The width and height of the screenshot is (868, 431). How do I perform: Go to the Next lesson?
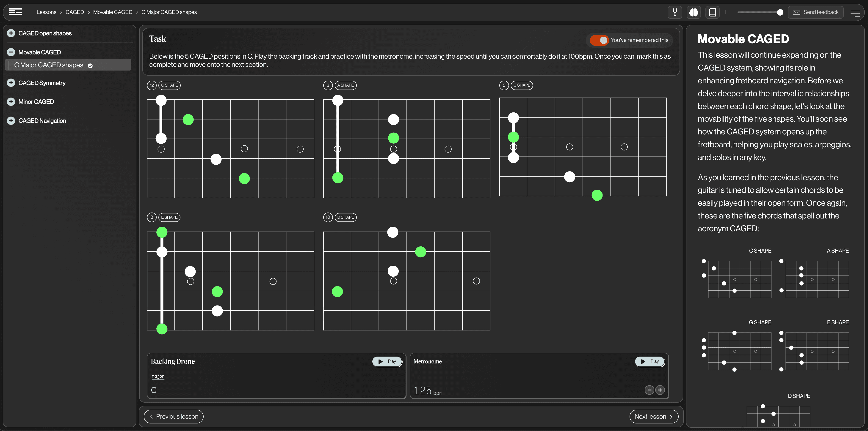click(654, 417)
